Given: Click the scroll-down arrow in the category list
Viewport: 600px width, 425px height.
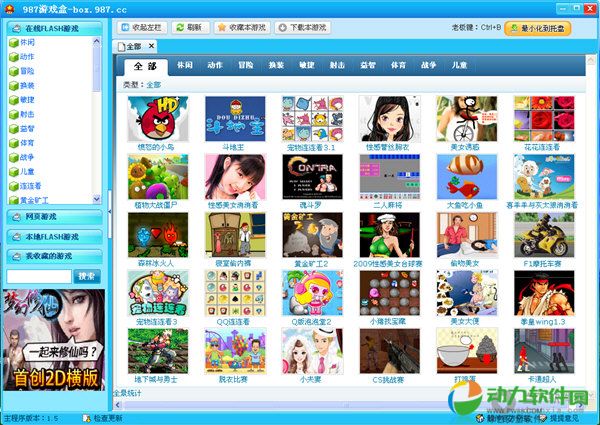Looking at the screenshot, I should [x=97, y=200].
